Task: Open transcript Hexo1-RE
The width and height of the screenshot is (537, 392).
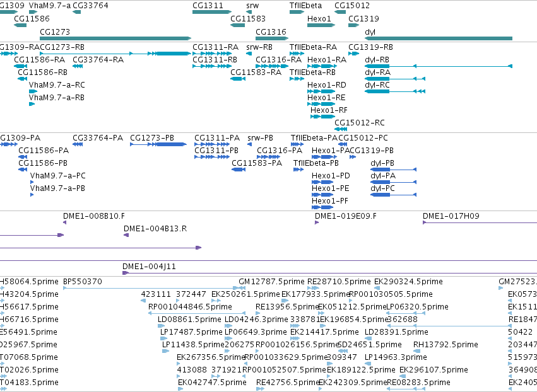Action: click(326, 98)
